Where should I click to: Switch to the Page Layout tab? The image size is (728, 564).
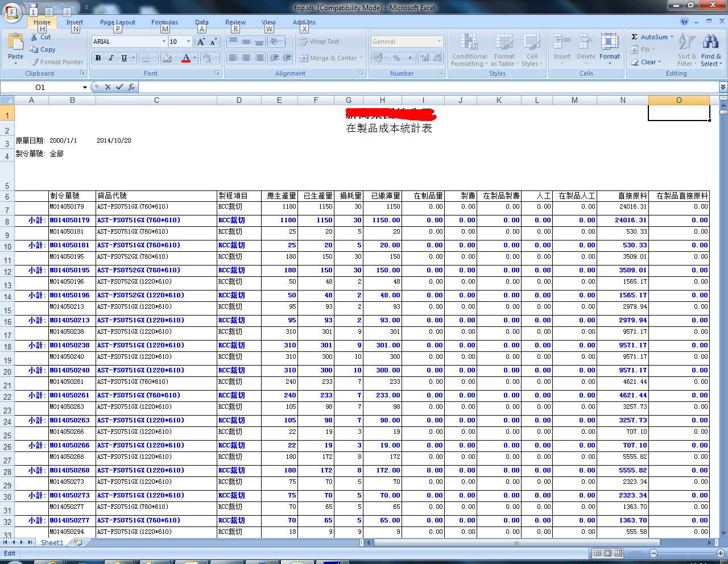pyautogui.click(x=118, y=22)
